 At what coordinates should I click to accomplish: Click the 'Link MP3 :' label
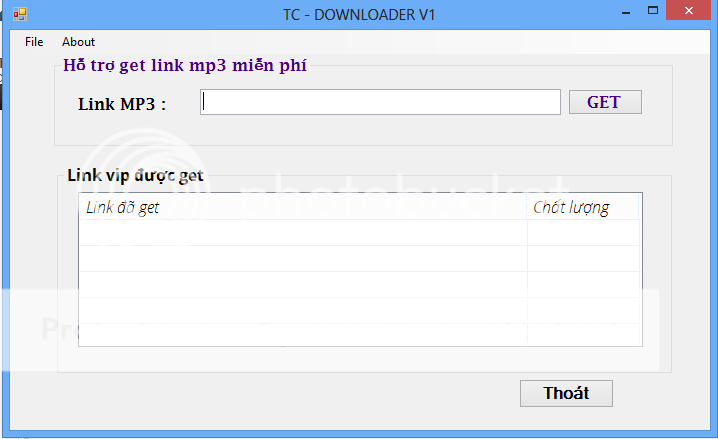tap(122, 104)
